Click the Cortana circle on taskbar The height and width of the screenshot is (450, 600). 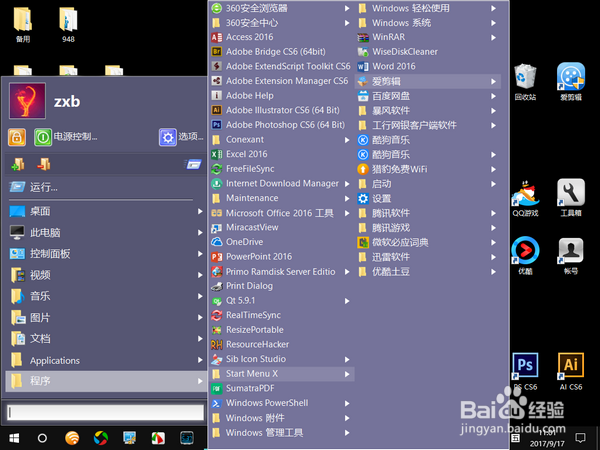pos(42,438)
